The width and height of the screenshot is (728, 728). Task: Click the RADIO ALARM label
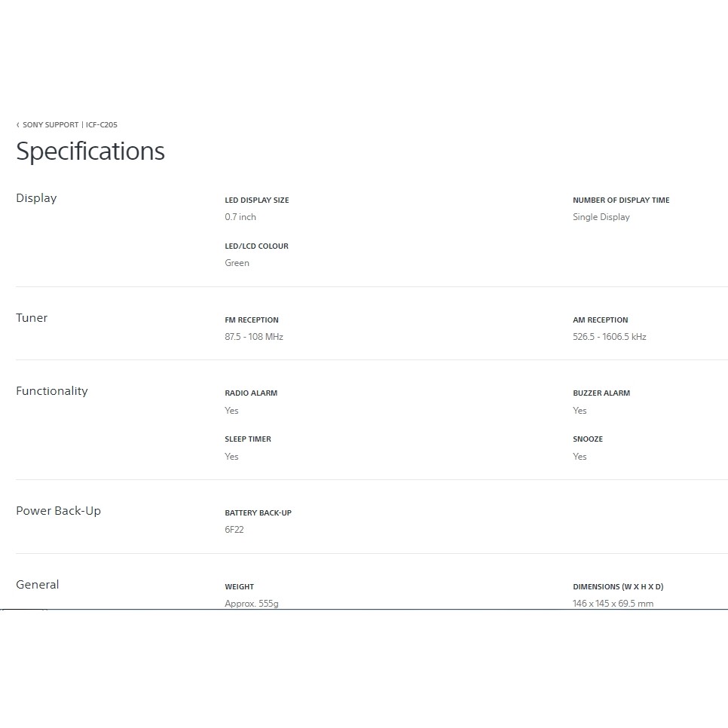click(251, 393)
